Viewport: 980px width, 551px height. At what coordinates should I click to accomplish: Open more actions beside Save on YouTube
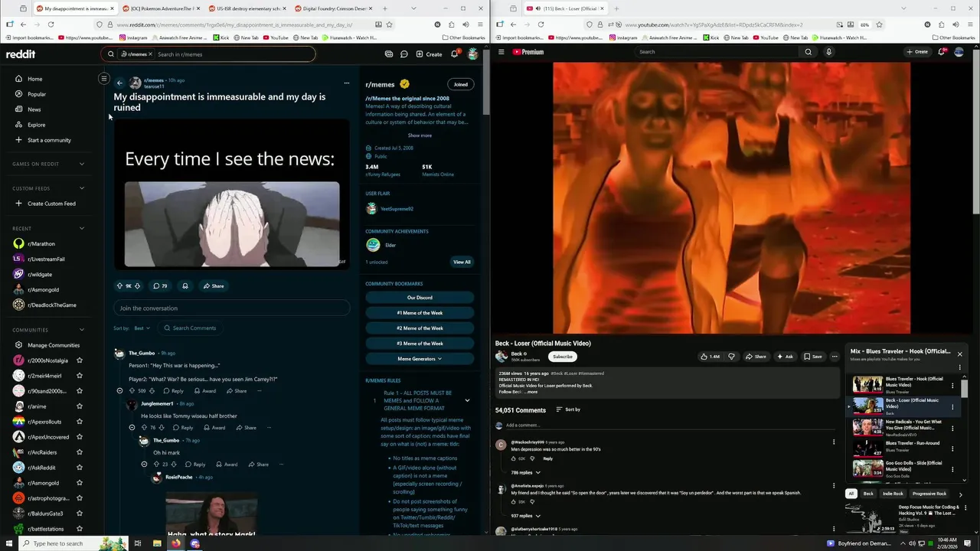835,357
